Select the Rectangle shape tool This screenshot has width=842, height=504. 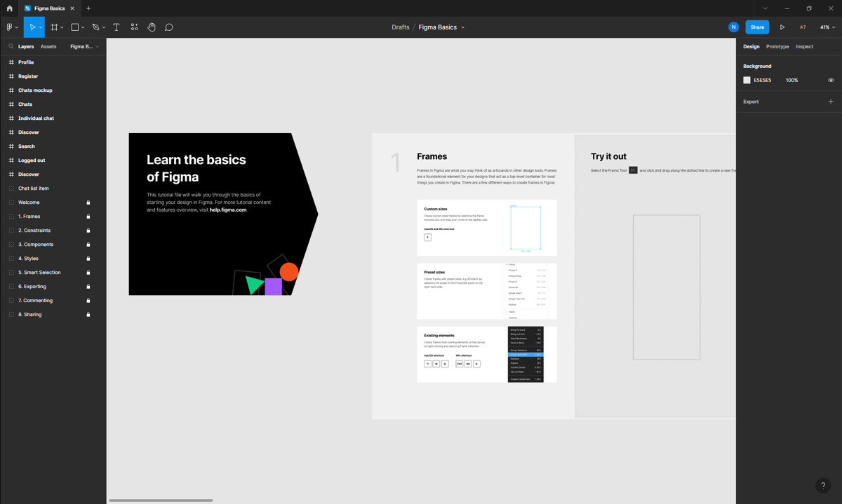75,27
